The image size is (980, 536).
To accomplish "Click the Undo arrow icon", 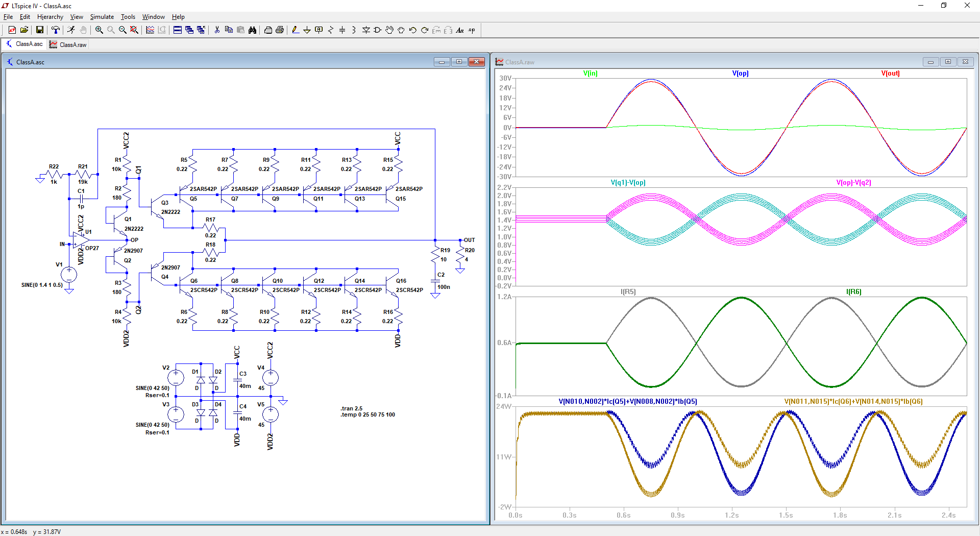I will (413, 30).
